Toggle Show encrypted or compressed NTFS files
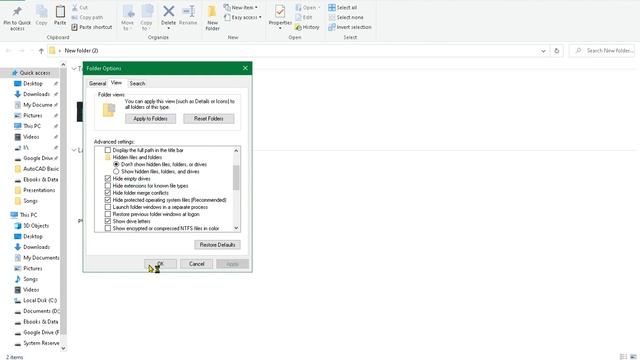This screenshot has height=360, width=640. [108, 228]
